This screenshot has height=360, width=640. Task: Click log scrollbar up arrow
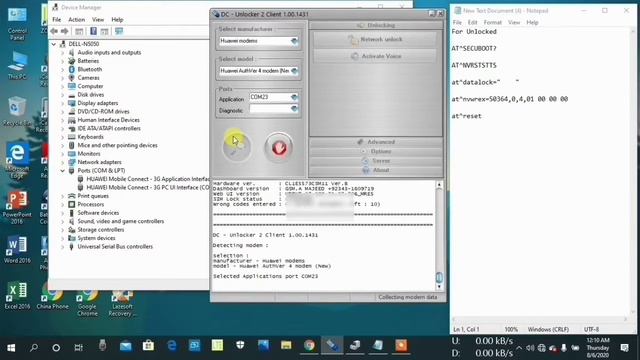coord(439,185)
